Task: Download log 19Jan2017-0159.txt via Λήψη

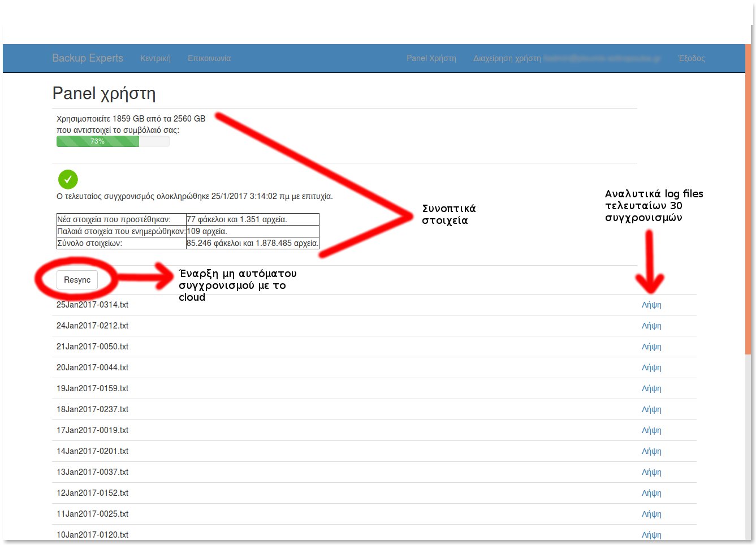Action: click(x=651, y=388)
